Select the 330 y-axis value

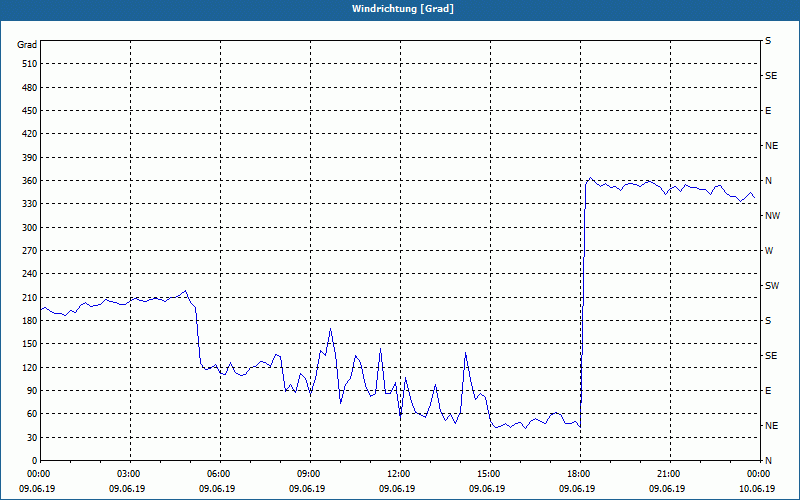pyautogui.click(x=30, y=204)
